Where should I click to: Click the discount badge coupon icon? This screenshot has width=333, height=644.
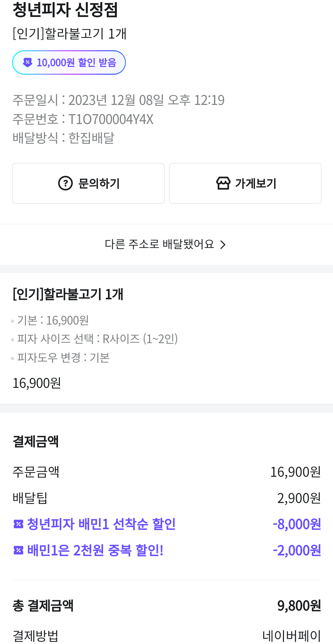pyautogui.click(x=28, y=63)
